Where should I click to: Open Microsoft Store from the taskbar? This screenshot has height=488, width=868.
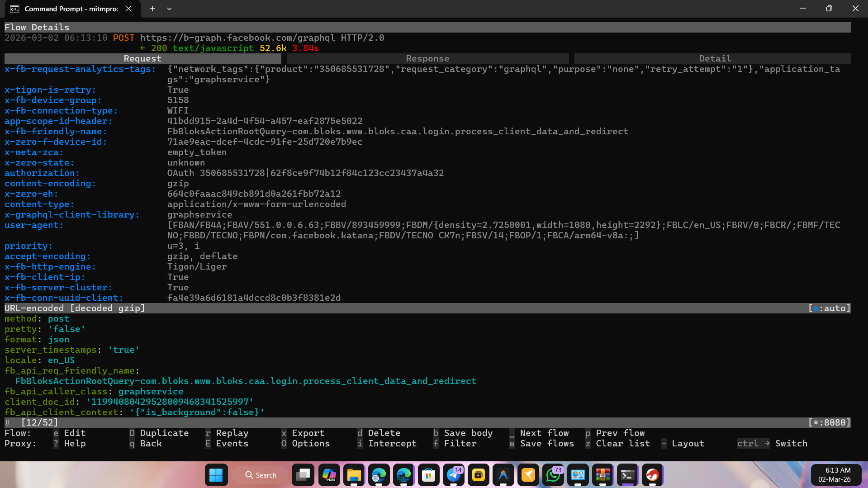[428, 475]
